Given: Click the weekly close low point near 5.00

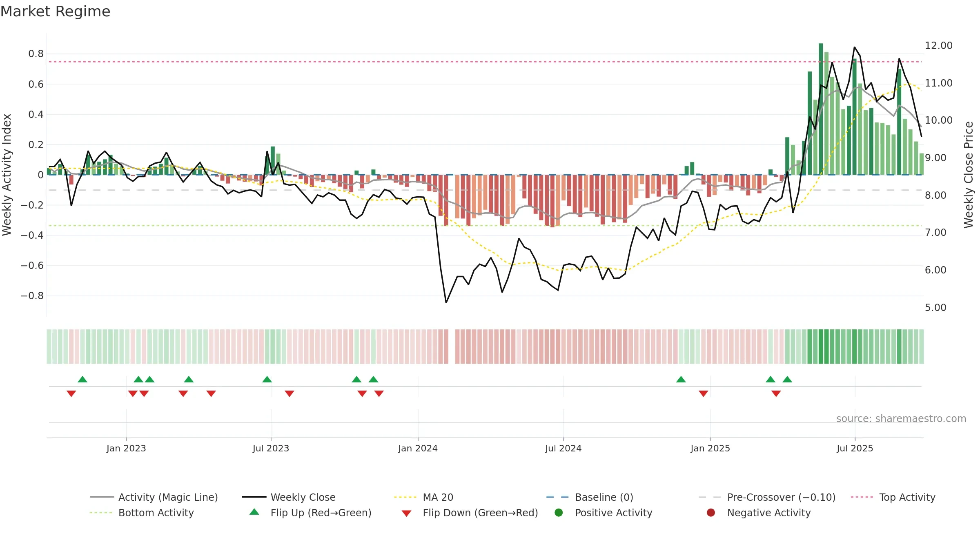Looking at the screenshot, I should click(x=446, y=302).
